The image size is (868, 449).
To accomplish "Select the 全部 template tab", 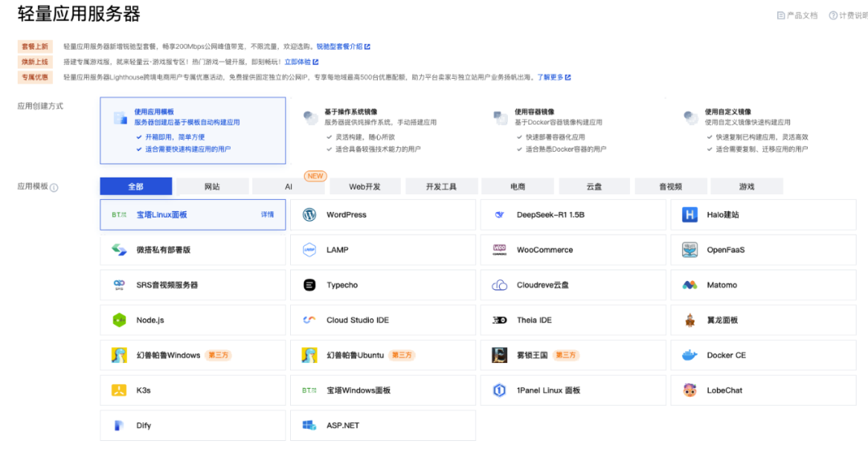I will pos(136,186).
